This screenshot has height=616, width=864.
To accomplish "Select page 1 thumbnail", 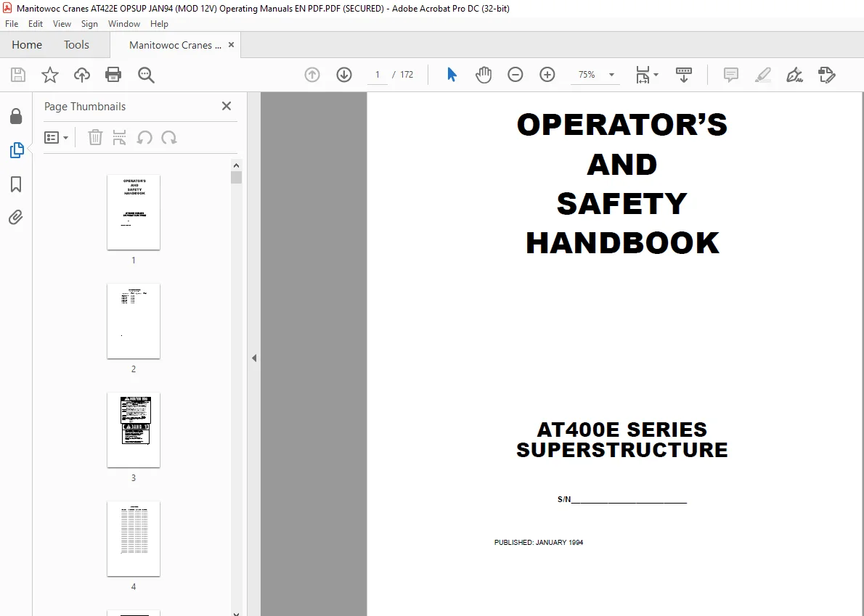I will pyautogui.click(x=134, y=213).
